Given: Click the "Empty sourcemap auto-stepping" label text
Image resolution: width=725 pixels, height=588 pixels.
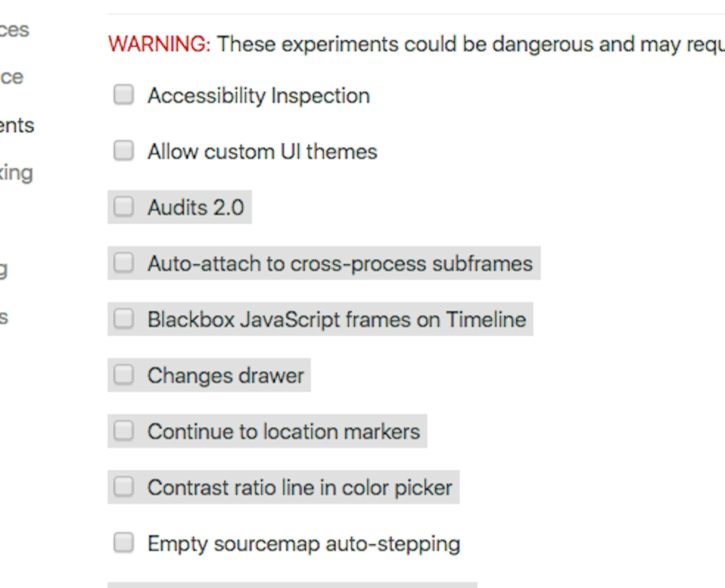Looking at the screenshot, I should coord(303,544).
